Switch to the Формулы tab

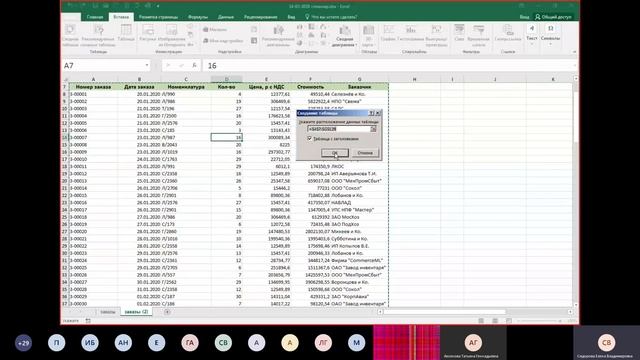tap(198, 17)
